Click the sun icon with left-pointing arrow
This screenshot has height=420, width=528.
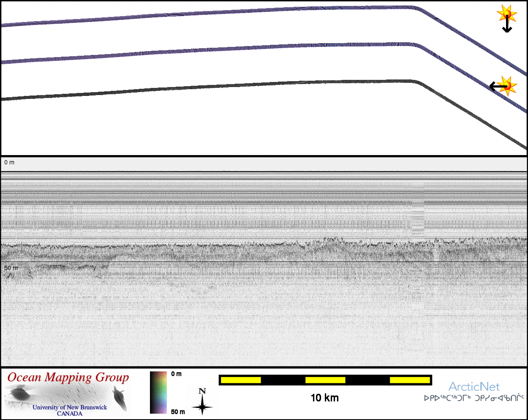pos(507,85)
